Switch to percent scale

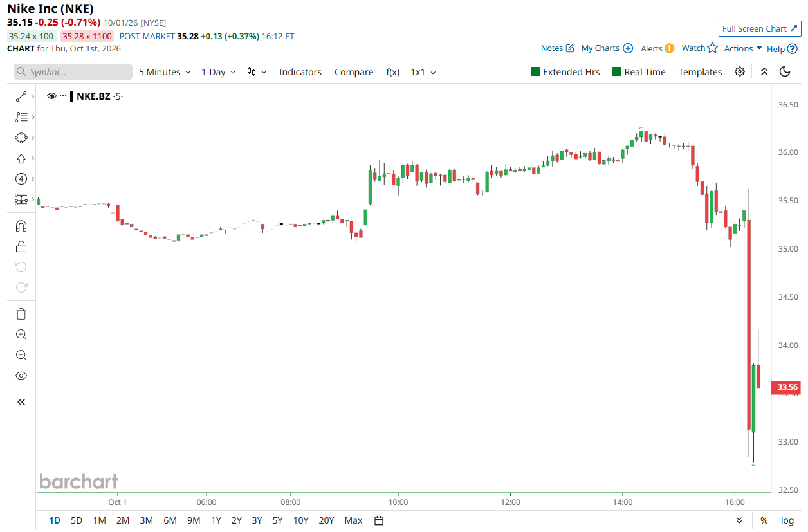(x=764, y=520)
